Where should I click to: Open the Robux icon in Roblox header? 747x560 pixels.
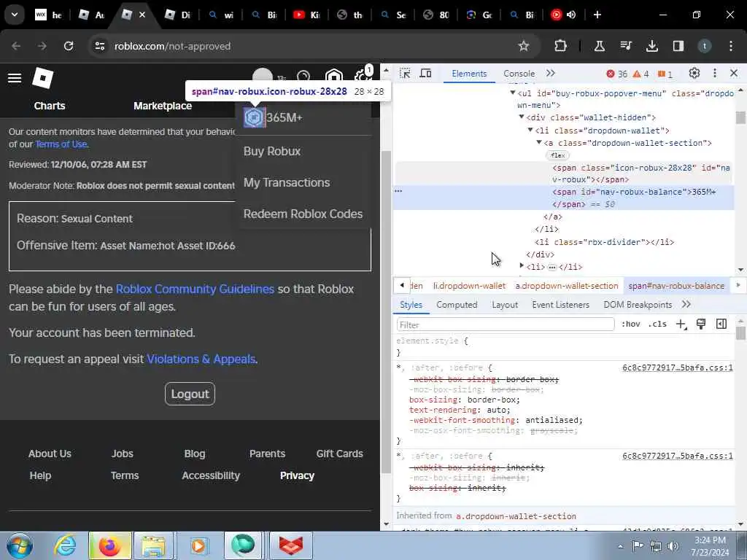(x=334, y=76)
